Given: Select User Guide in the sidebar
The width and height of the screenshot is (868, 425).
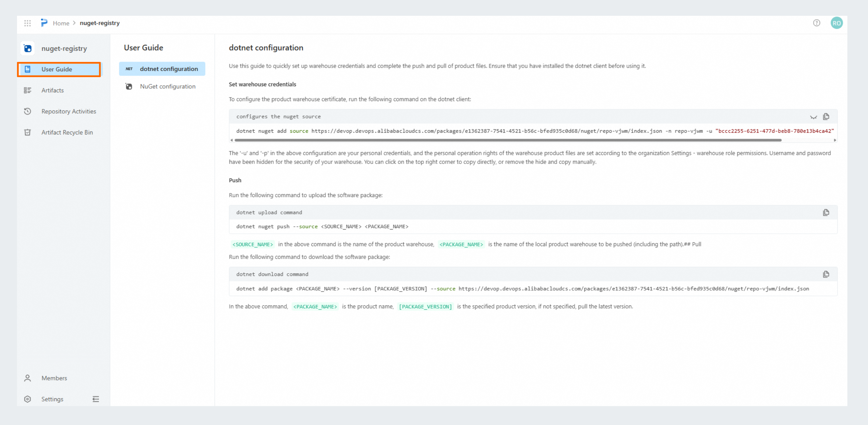Looking at the screenshot, I should click(x=57, y=70).
